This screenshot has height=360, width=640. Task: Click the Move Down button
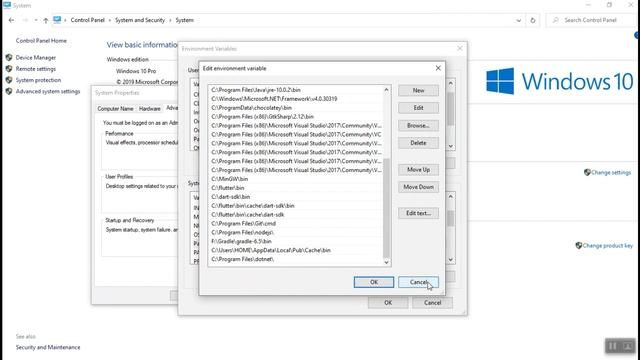pyautogui.click(x=418, y=187)
